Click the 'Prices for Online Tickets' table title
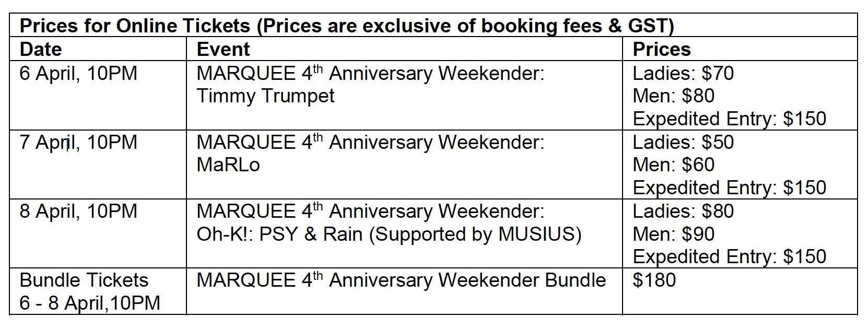Viewport: 868px width, 329px height. point(347,26)
